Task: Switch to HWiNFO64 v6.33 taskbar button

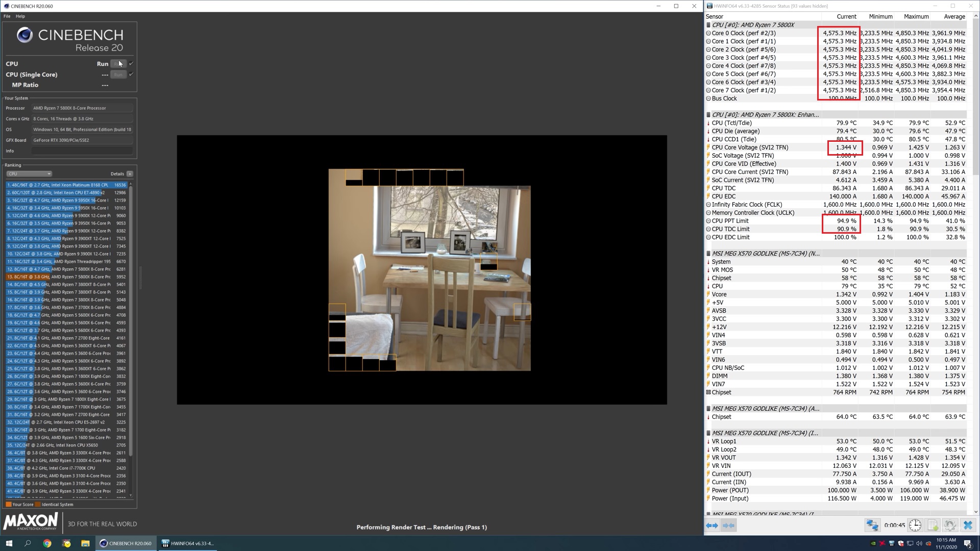Action: point(188,543)
